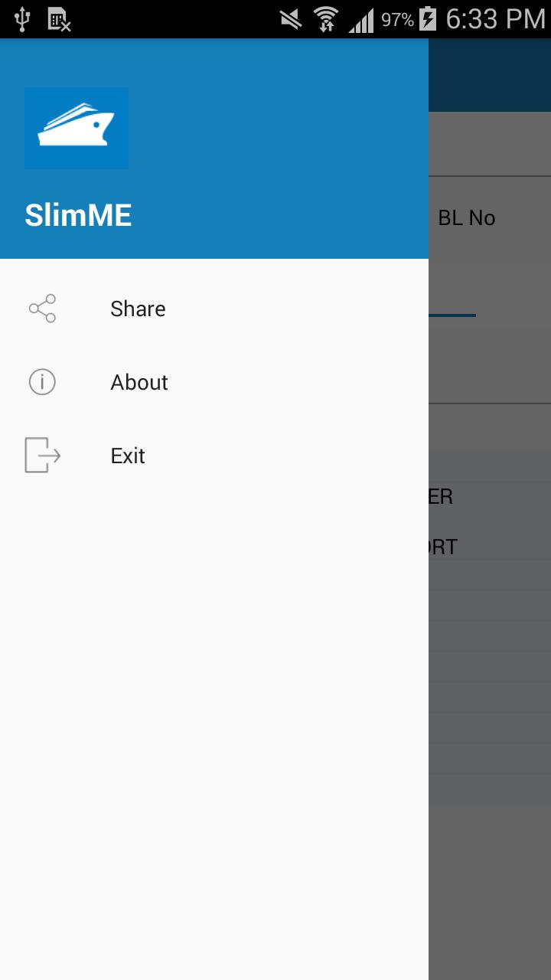This screenshot has height=980, width=551.
Task: Tap the partially hidden ORT row
Action: (444, 547)
